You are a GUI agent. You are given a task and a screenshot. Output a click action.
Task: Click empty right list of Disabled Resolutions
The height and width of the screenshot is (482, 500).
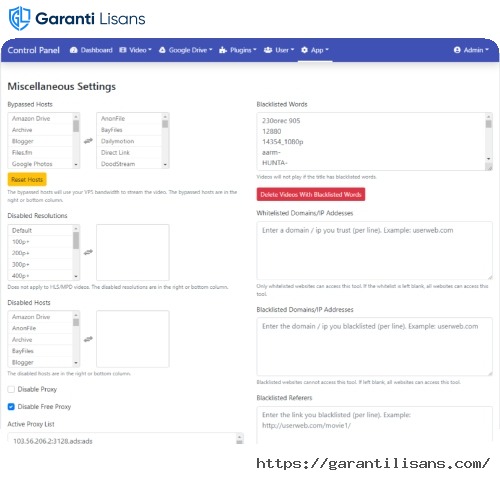pos(133,252)
